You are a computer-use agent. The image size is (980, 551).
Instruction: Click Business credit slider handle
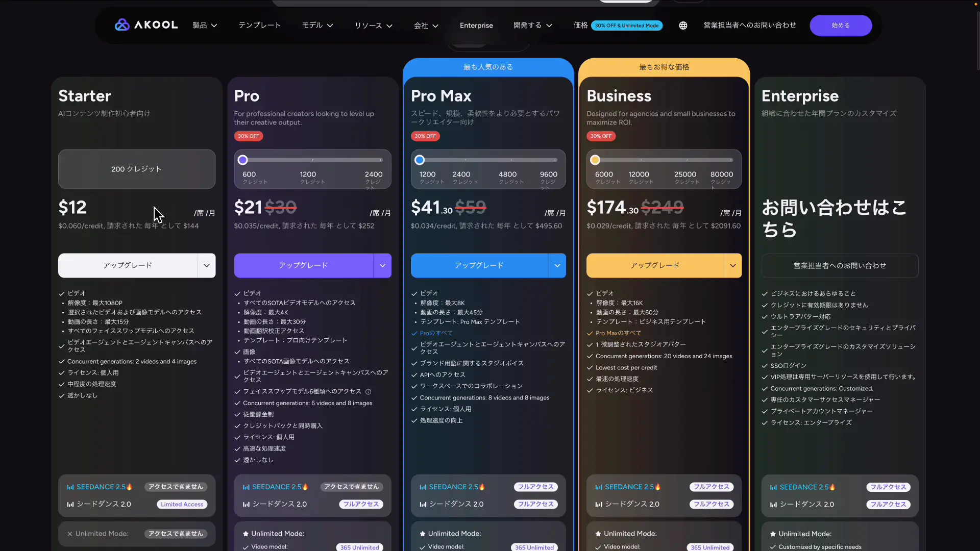coord(595,160)
